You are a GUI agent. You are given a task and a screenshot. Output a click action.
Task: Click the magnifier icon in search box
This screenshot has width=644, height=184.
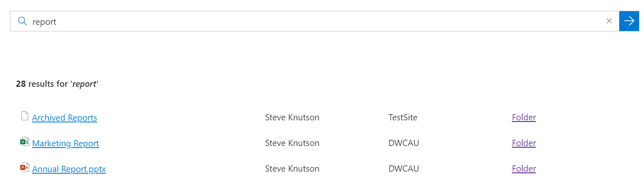point(23,21)
